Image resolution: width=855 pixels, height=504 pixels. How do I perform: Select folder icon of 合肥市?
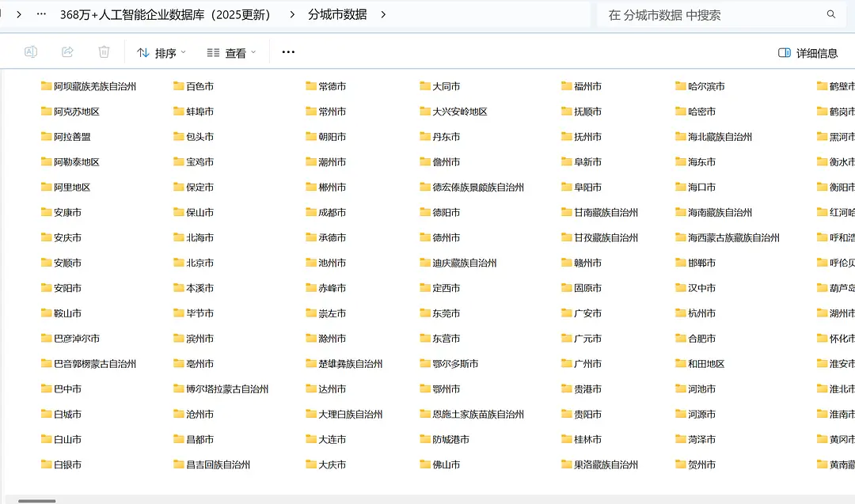pos(681,338)
